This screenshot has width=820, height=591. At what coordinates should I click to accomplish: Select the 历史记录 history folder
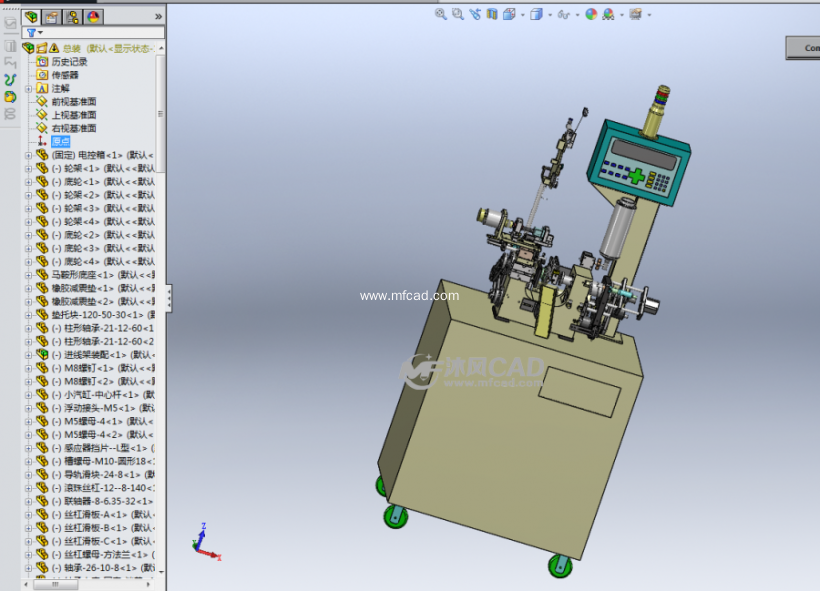69,62
